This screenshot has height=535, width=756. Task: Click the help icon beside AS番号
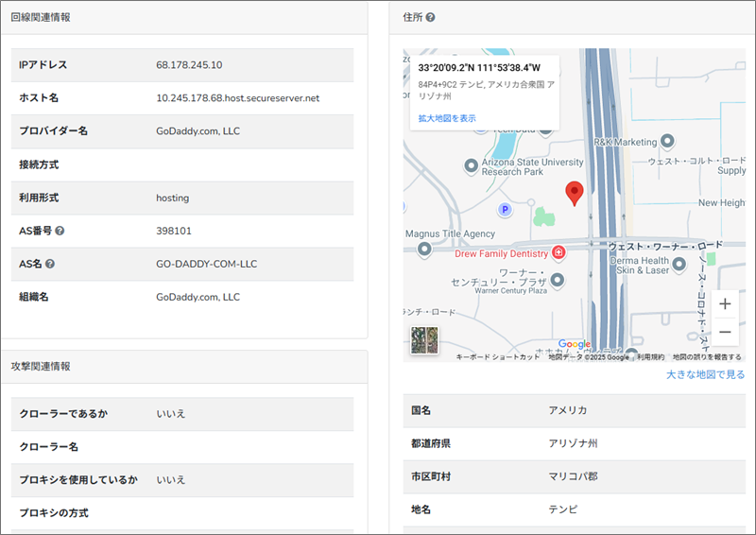[60, 231]
